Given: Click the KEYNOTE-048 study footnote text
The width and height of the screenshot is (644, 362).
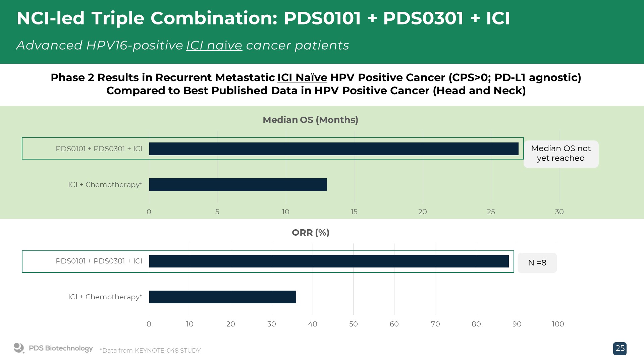Looking at the screenshot, I should point(150,351).
